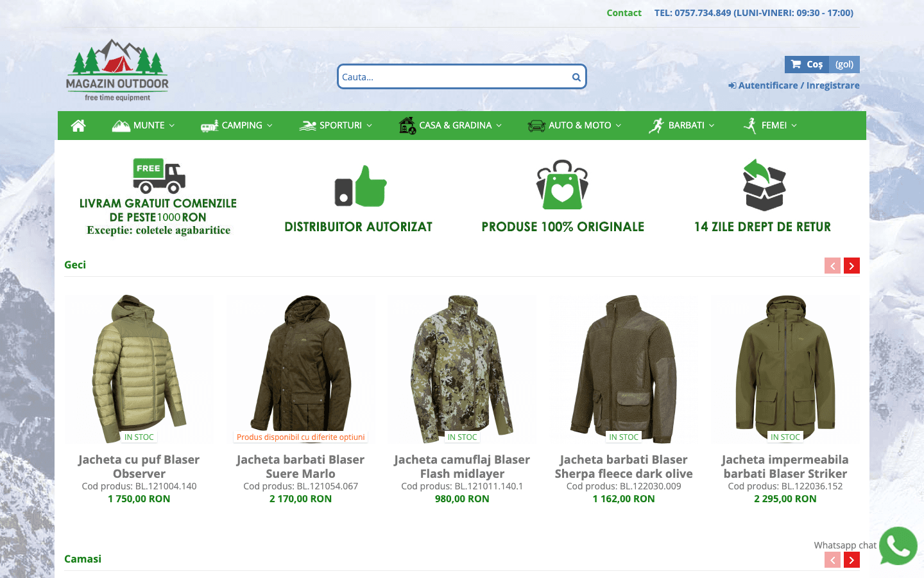Click the runner icon next to FEMEI

tap(749, 126)
